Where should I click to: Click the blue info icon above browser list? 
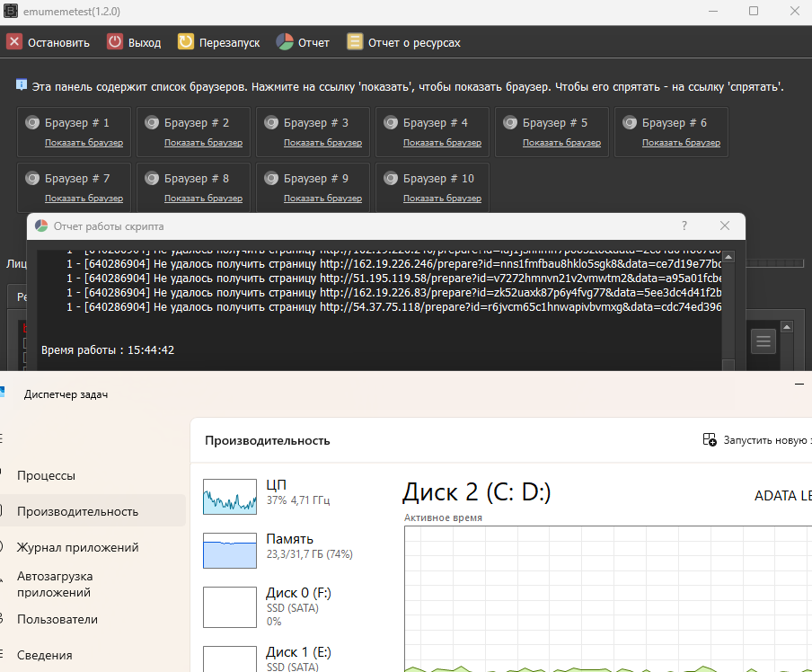pyautogui.click(x=22, y=85)
